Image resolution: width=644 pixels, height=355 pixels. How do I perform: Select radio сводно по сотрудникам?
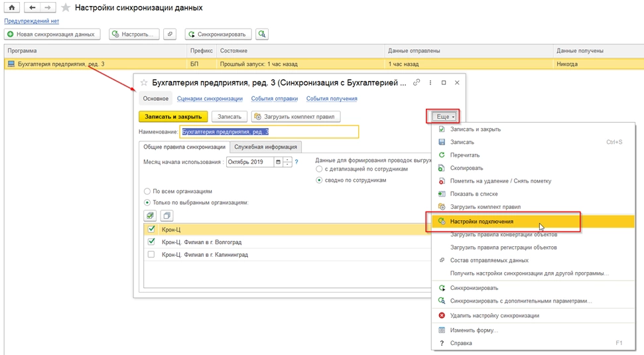(319, 180)
